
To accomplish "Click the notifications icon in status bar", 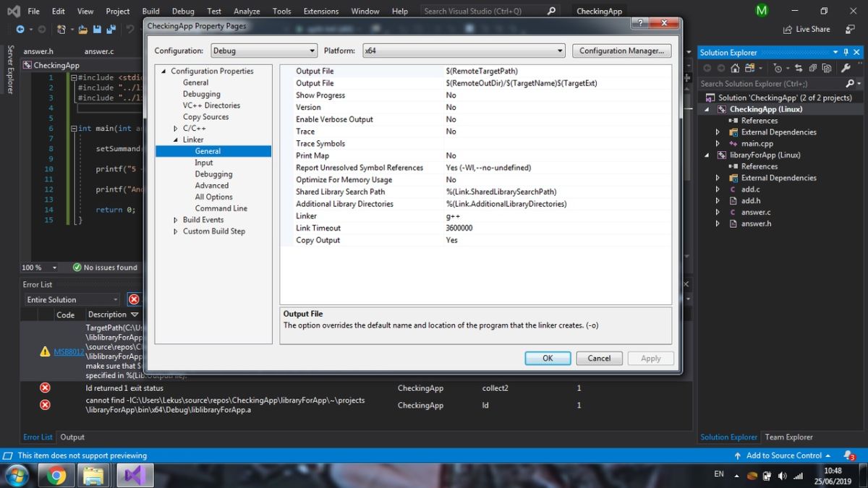I will click(849, 455).
